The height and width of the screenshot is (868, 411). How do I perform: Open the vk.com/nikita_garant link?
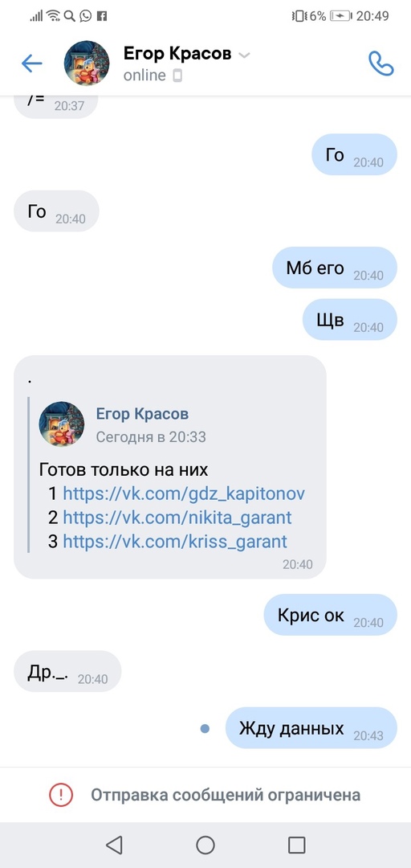(x=177, y=518)
